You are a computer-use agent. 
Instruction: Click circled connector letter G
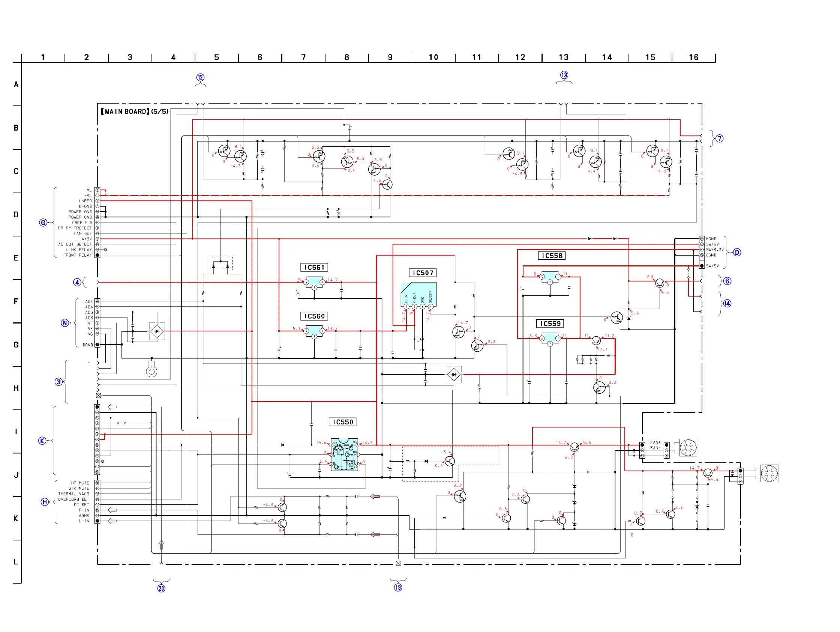point(43,223)
